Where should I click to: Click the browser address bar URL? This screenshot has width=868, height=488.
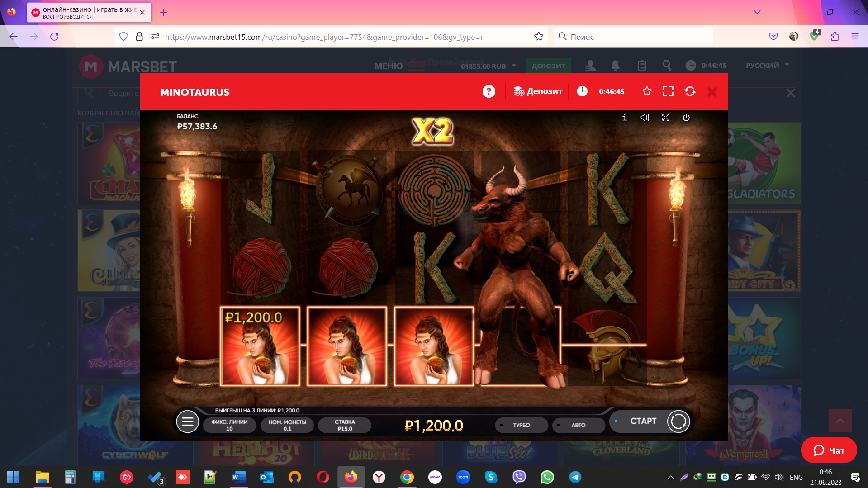[324, 37]
